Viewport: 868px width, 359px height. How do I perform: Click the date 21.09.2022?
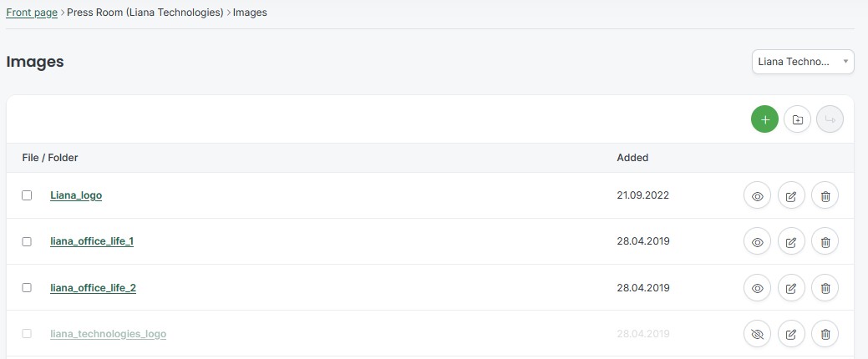click(642, 195)
